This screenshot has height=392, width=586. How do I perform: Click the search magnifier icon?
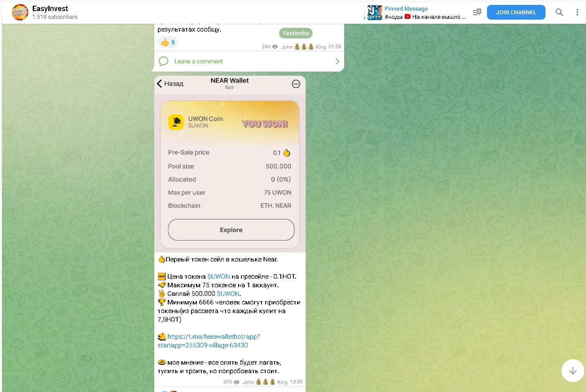[x=559, y=12]
